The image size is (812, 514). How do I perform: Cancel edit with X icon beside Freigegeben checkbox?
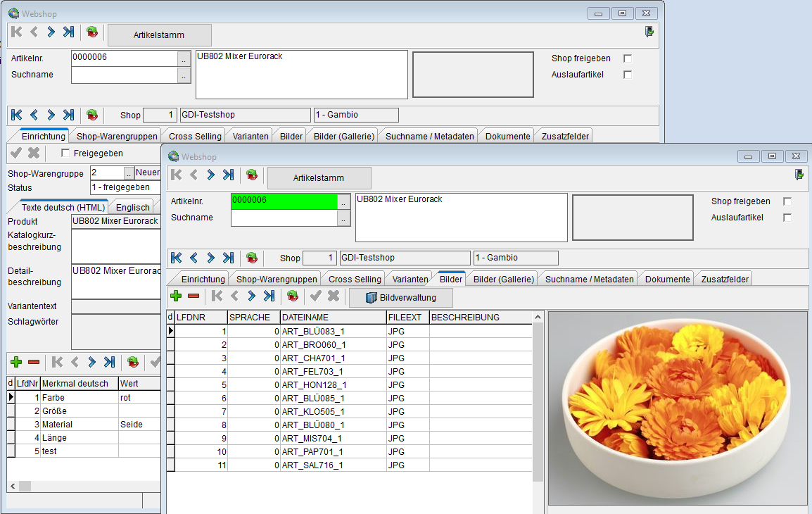tap(33, 153)
